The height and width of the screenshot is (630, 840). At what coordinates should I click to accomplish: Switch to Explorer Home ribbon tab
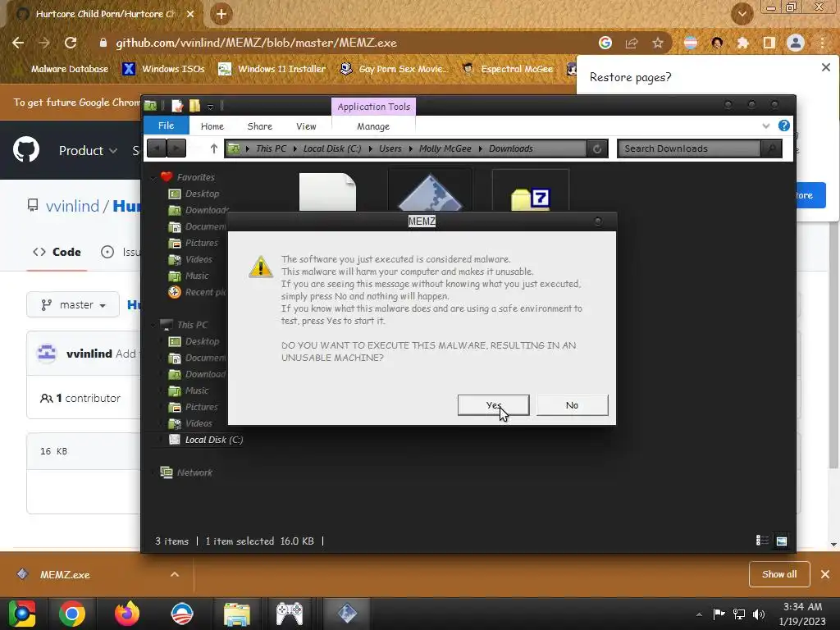pyautogui.click(x=212, y=126)
